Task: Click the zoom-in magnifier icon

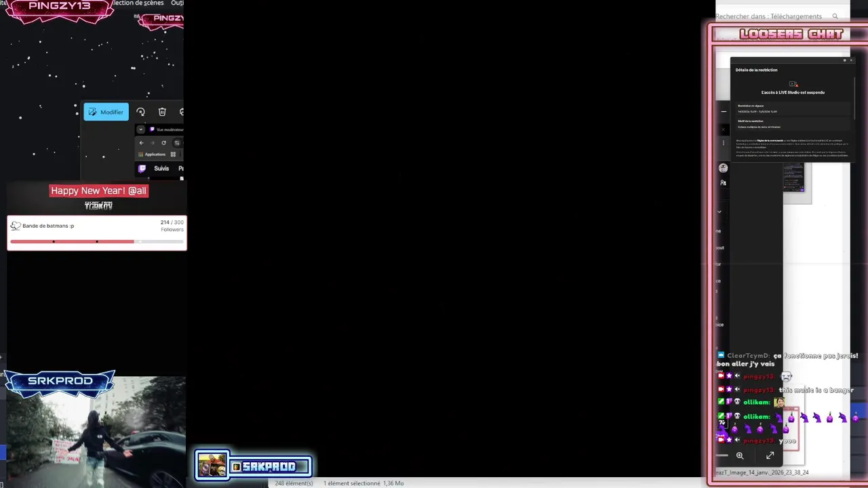Action: (x=740, y=455)
